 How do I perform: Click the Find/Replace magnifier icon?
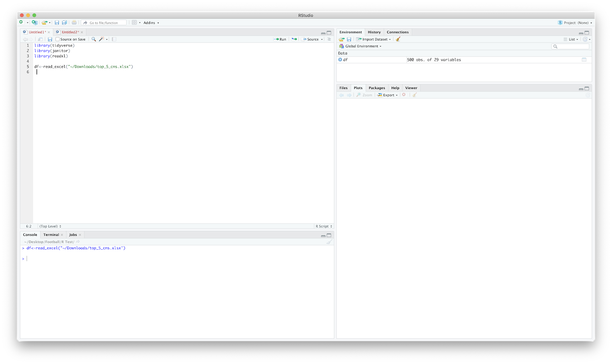(94, 39)
